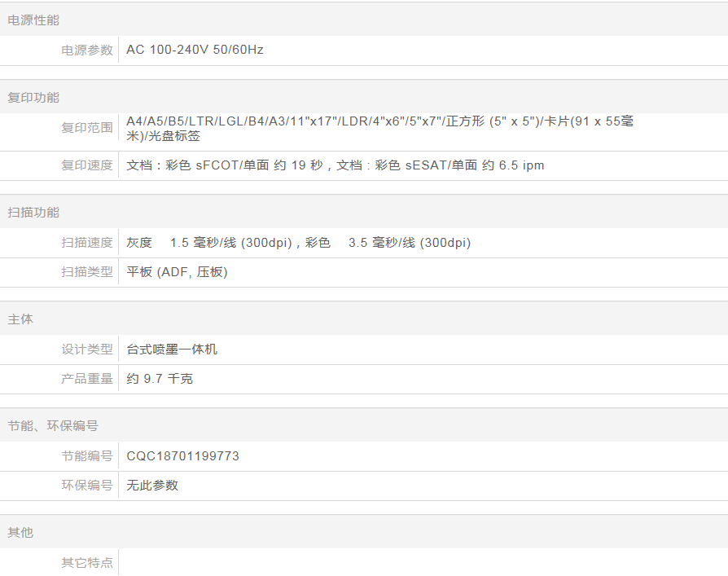This screenshot has height=576, width=728.
Task: Click the 扫描功能 section header
Action: (33, 212)
